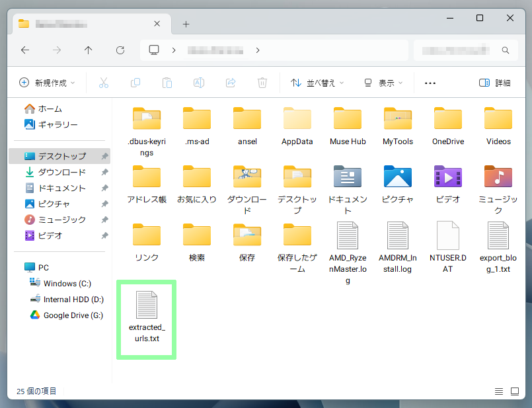This screenshot has height=408, width=532.
Task: Navigate back with the back arrow
Action: click(25, 50)
